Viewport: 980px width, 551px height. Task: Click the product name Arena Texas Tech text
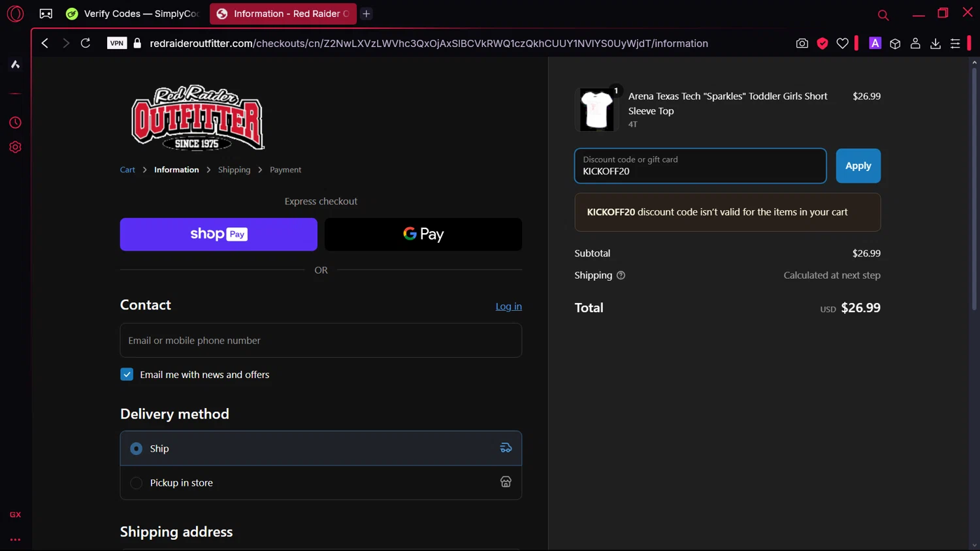pyautogui.click(x=728, y=103)
